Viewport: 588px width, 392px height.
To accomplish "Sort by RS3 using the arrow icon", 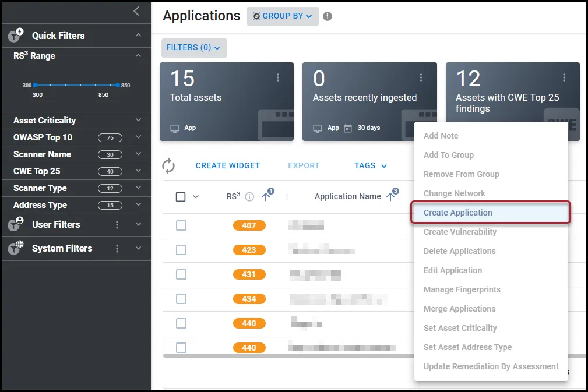I will coord(266,196).
